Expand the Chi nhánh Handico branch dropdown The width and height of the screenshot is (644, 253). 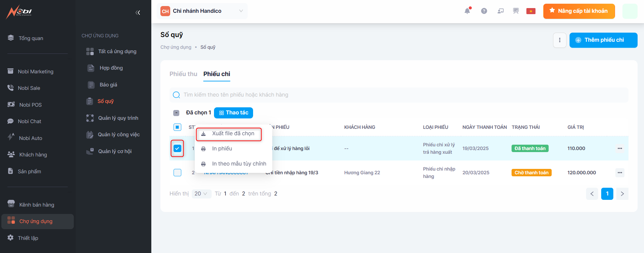point(204,11)
